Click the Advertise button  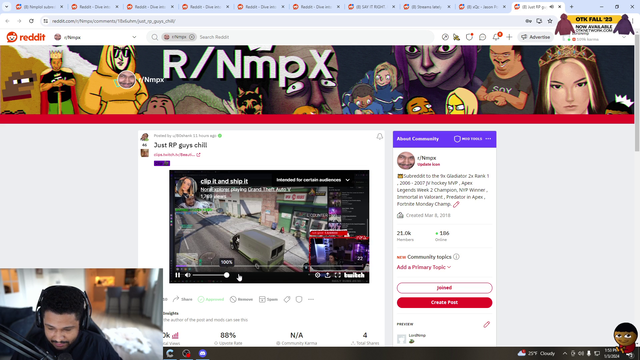[x=536, y=37]
